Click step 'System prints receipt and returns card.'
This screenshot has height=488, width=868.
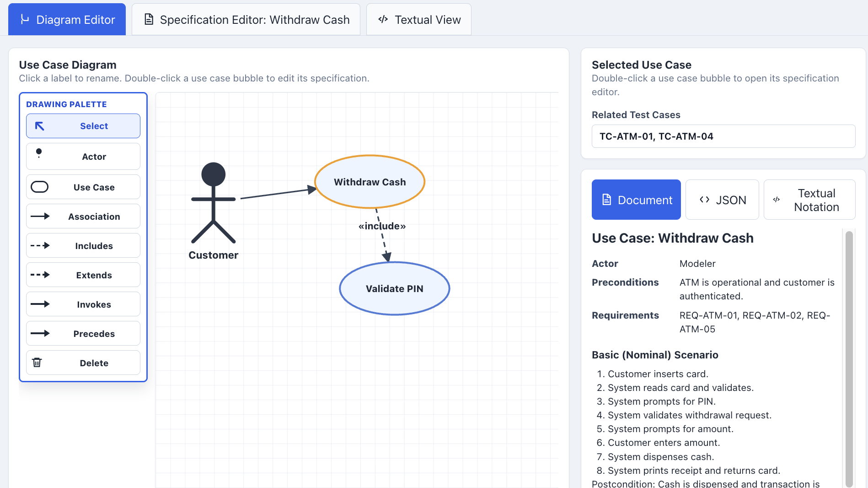point(694,471)
